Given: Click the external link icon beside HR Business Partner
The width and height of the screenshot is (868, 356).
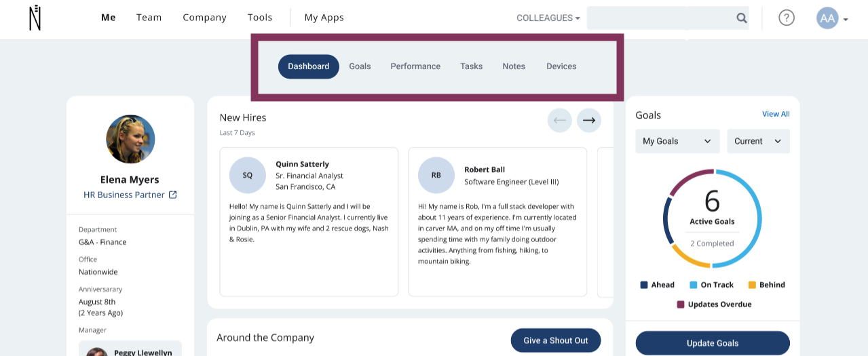Looking at the screenshot, I should click(x=173, y=195).
